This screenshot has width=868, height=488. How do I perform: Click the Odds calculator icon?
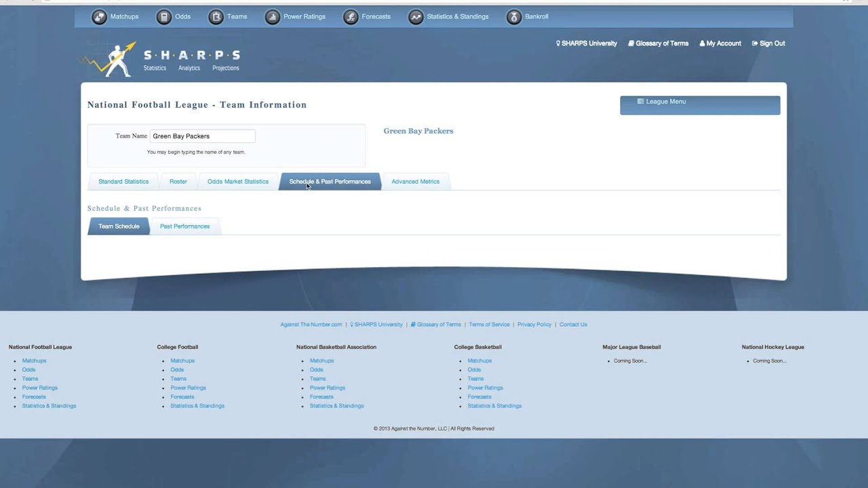pos(163,17)
